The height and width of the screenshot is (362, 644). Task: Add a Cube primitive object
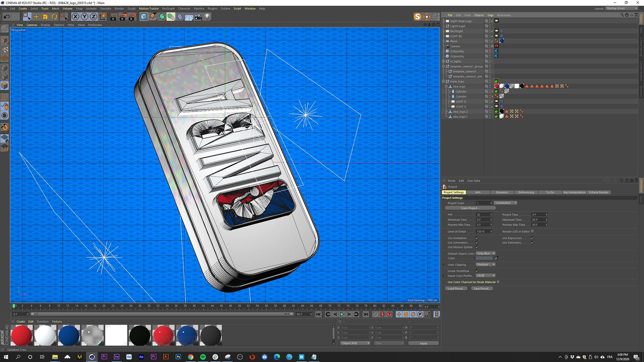[x=144, y=16]
